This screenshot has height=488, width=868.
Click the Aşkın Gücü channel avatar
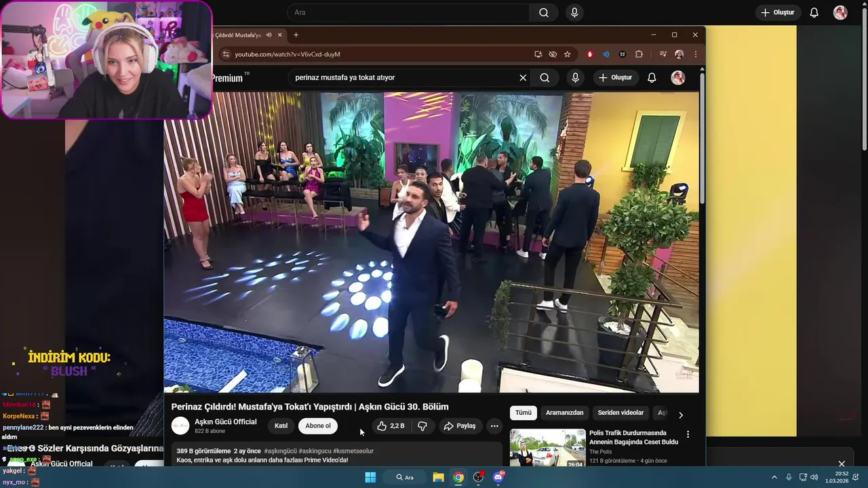tap(180, 426)
